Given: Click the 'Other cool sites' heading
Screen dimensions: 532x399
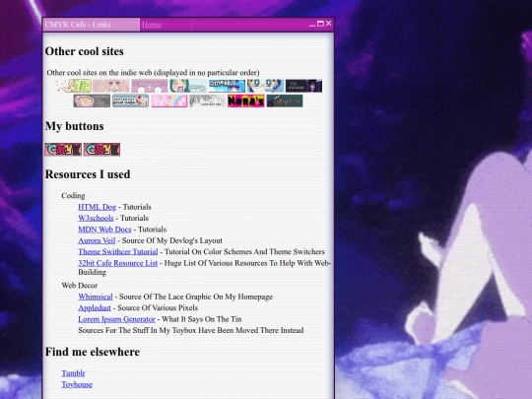Looking at the screenshot, I should (x=85, y=51).
